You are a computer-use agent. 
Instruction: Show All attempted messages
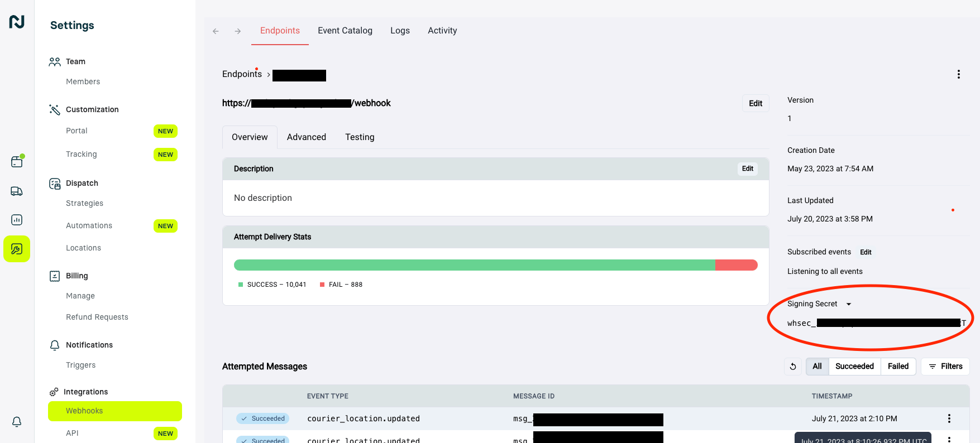[x=818, y=367]
